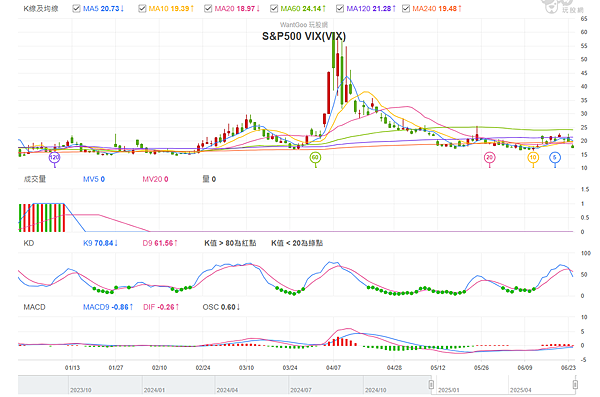Click the KD indicator label

(29, 243)
